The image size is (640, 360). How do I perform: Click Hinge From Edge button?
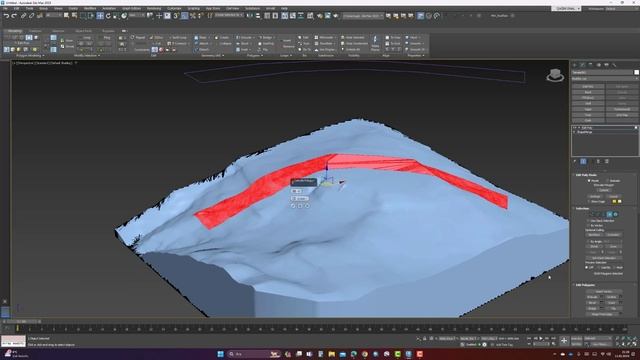tap(602, 314)
